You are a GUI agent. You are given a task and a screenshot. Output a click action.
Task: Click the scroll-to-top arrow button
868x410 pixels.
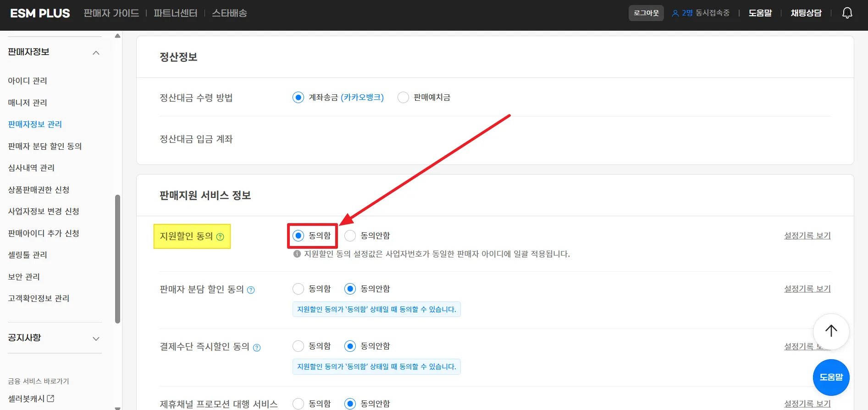[831, 331]
